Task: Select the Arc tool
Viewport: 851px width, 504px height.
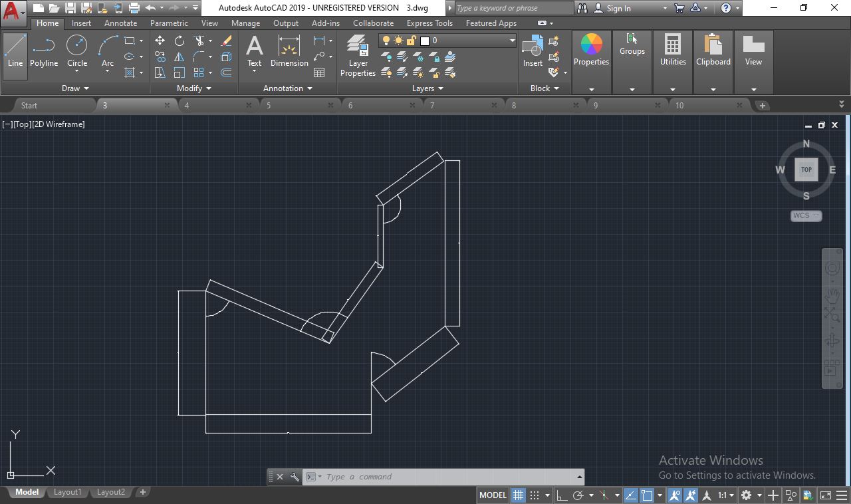Action: pyautogui.click(x=106, y=46)
